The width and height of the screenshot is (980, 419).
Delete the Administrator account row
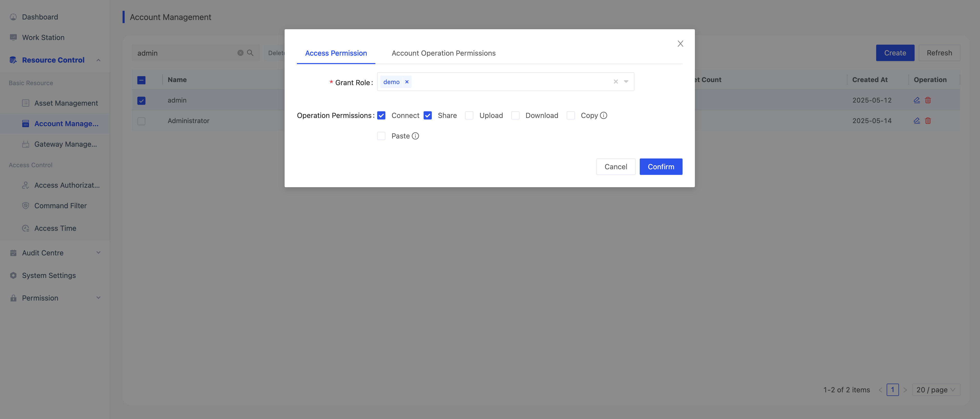click(x=928, y=121)
